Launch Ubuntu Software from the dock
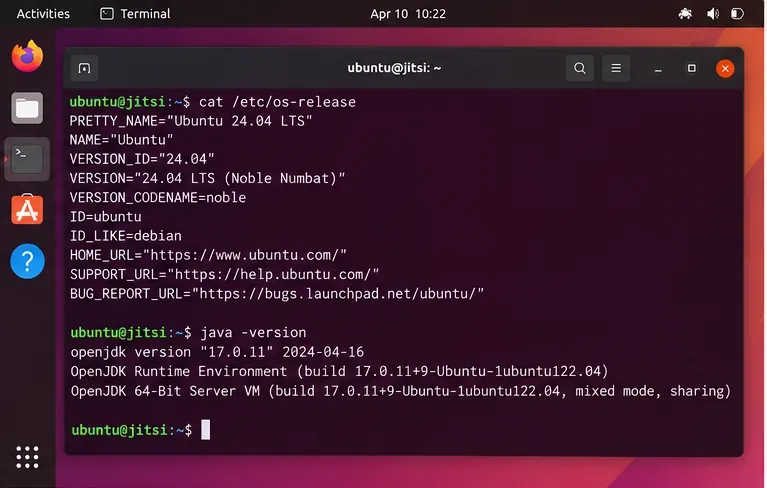The image size is (767, 488). point(27,209)
